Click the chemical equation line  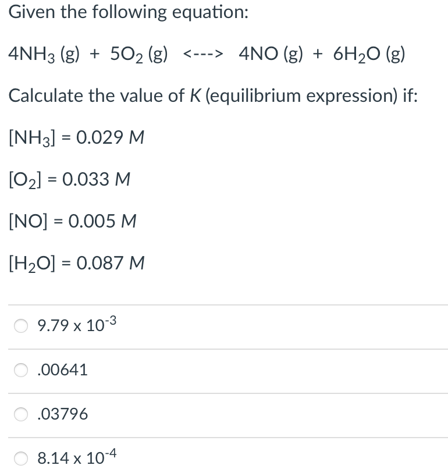[x=207, y=54]
